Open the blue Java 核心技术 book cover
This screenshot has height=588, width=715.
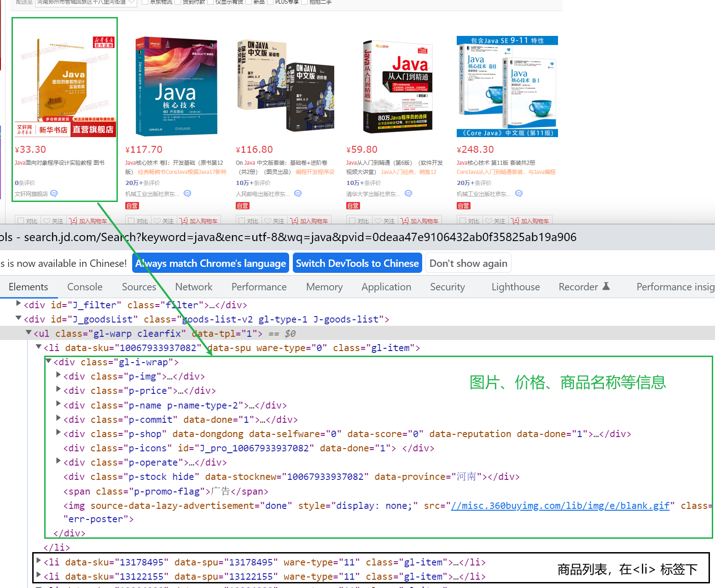click(176, 86)
